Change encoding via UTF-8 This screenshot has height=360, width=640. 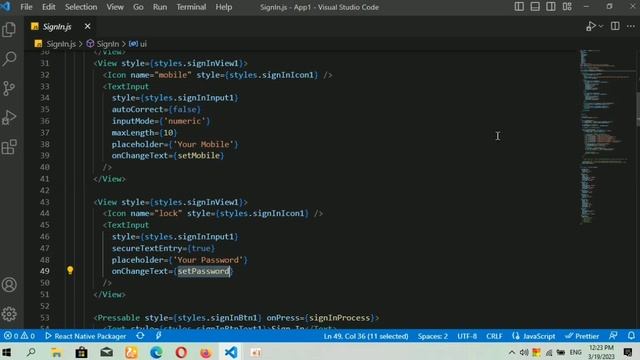click(x=467, y=336)
